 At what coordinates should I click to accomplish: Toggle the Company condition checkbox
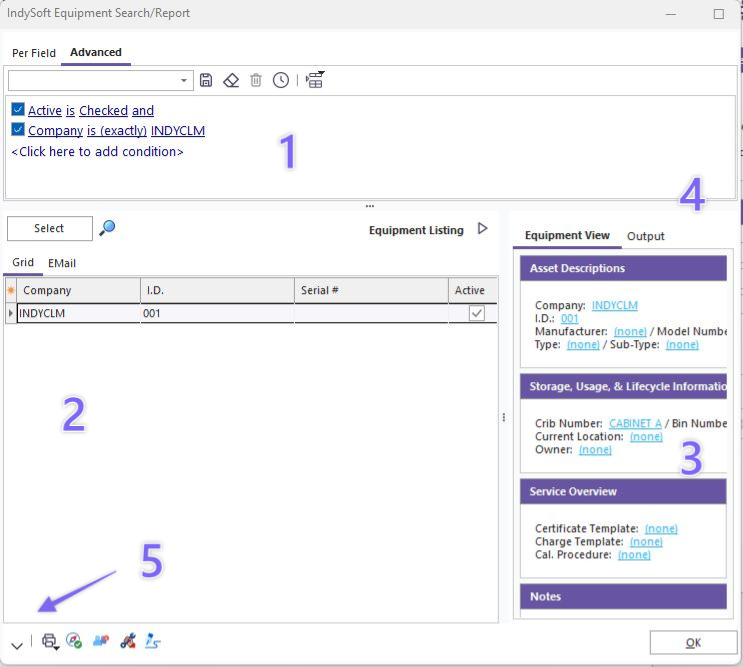pos(18,130)
